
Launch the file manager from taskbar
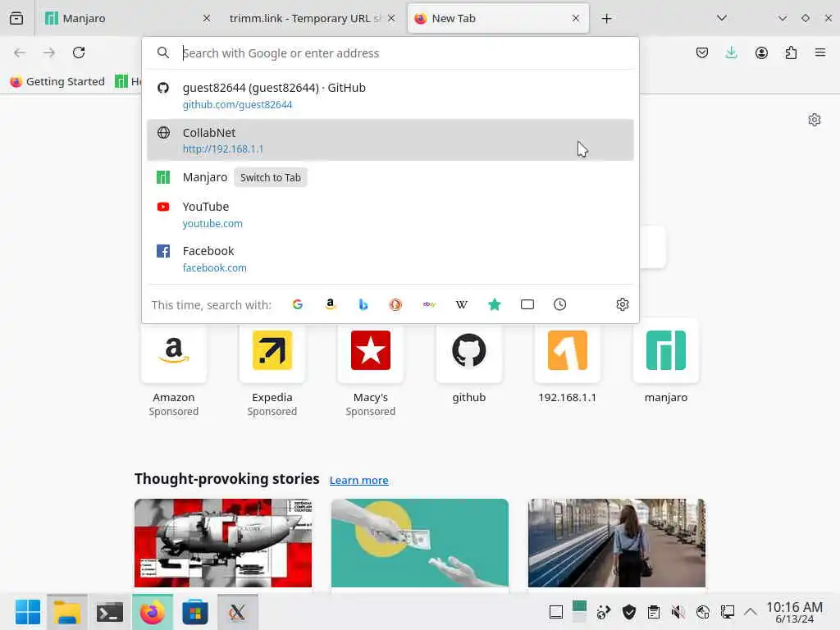[67, 612]
